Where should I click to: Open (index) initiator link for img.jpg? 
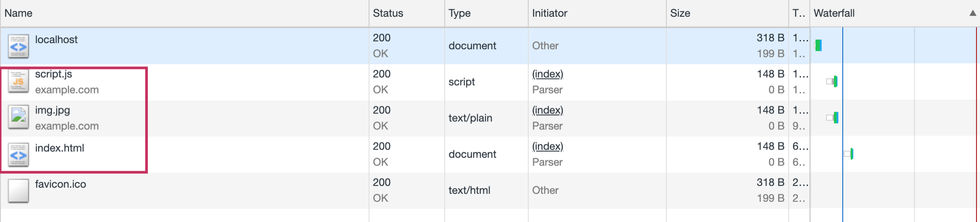tap(548, 110)
